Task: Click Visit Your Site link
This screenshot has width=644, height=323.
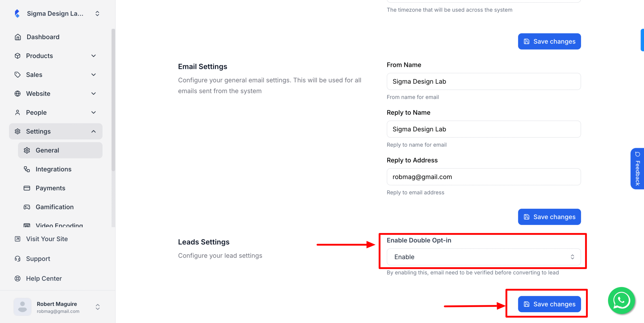Action: coord(47,239)
